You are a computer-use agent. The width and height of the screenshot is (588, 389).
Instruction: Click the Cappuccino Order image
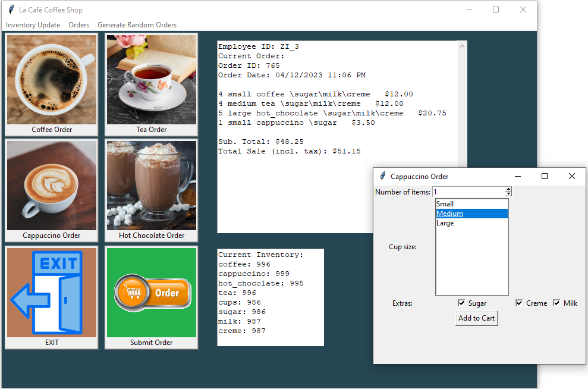click(x=51, y=185)
